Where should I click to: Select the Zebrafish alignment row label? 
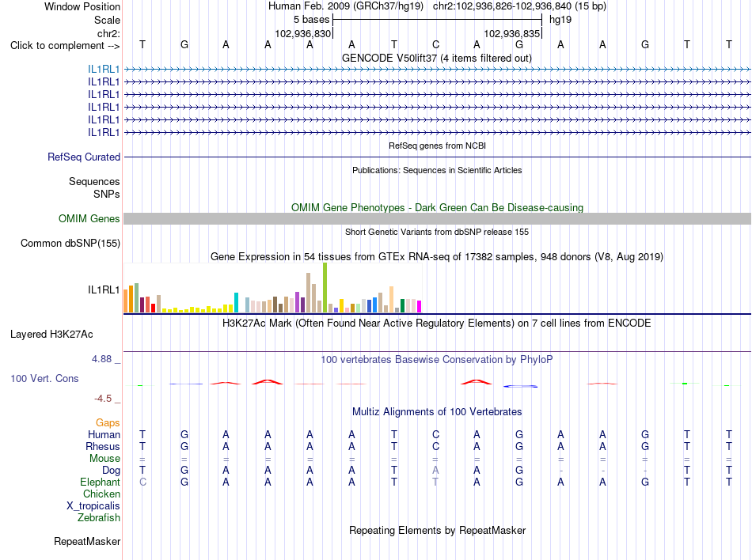(x=99, y=518)
